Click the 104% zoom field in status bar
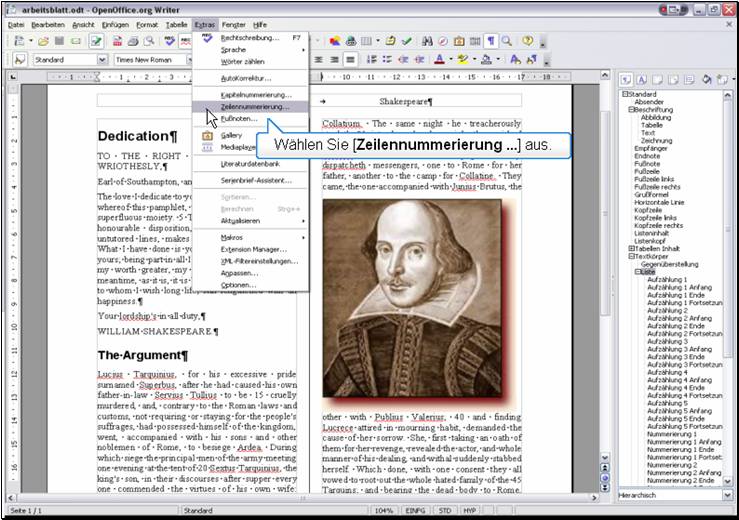The width and height of the screenshot is (739, 520). coord(383,511)
